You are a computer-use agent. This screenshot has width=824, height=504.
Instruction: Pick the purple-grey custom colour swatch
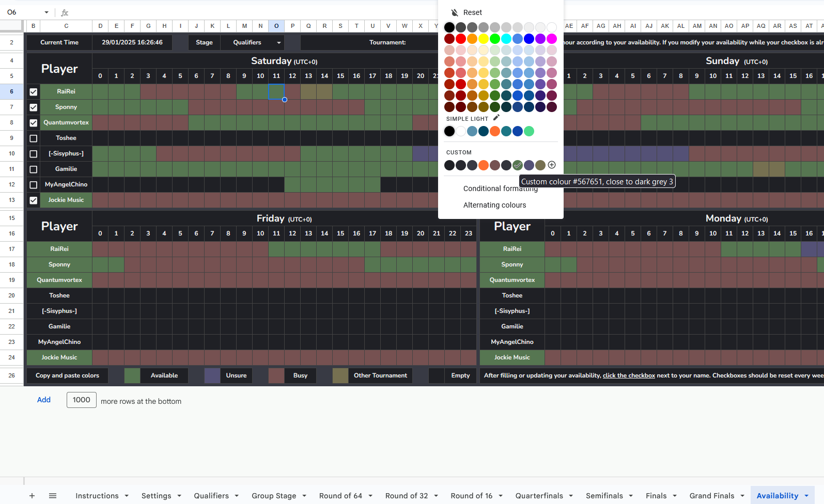click(x=529, y=165)
